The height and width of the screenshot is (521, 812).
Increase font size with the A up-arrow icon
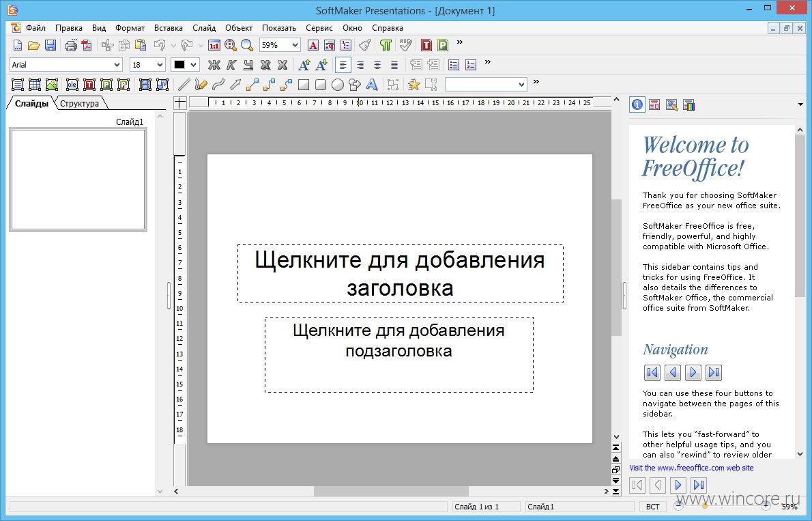(304, 65)
